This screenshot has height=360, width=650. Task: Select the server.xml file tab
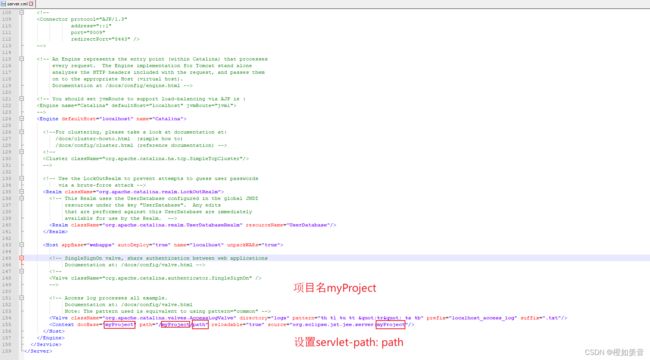click(17, 3)
